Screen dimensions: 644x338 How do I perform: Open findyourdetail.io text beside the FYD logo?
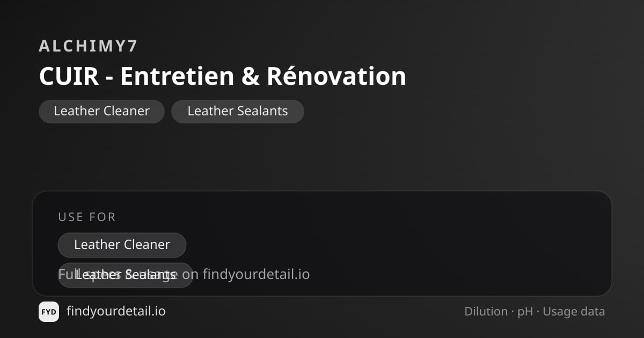(x=116, y=312)
